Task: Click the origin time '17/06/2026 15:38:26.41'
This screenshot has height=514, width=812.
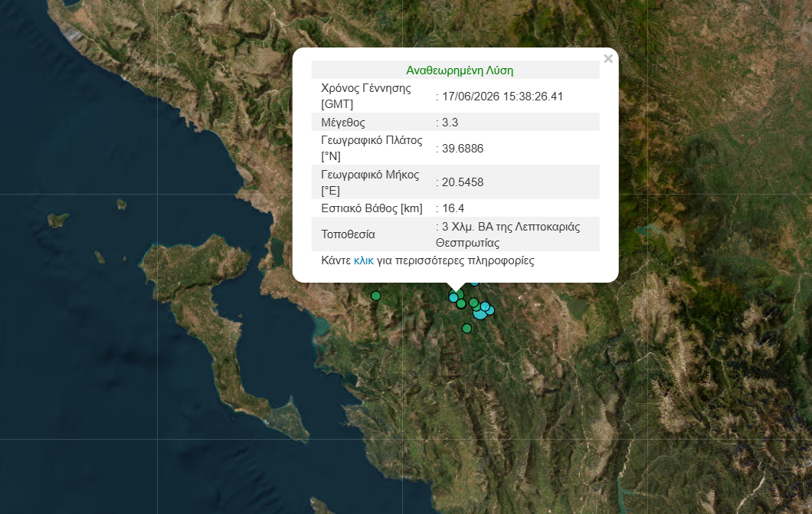Action: click(503, 97)
